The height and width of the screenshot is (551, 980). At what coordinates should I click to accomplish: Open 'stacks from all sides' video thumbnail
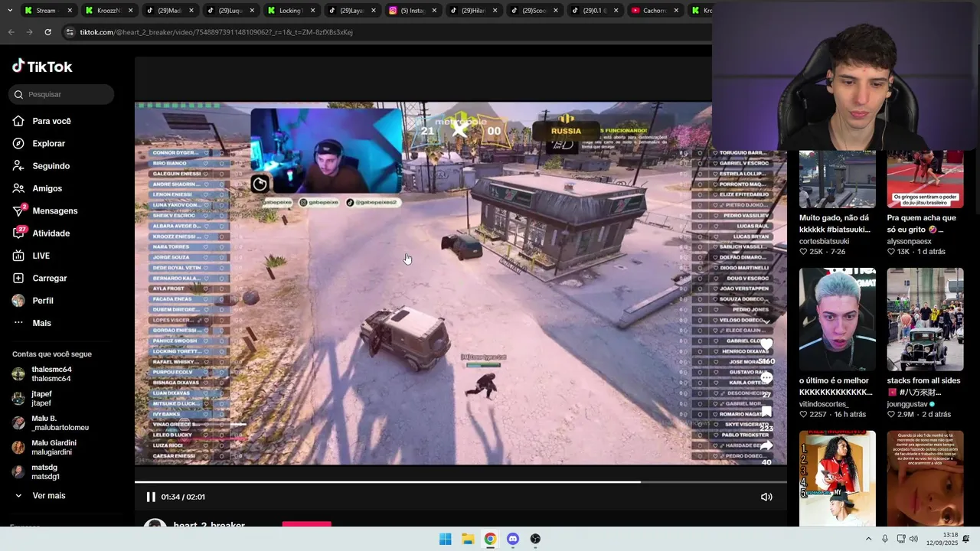pos(925,319)
